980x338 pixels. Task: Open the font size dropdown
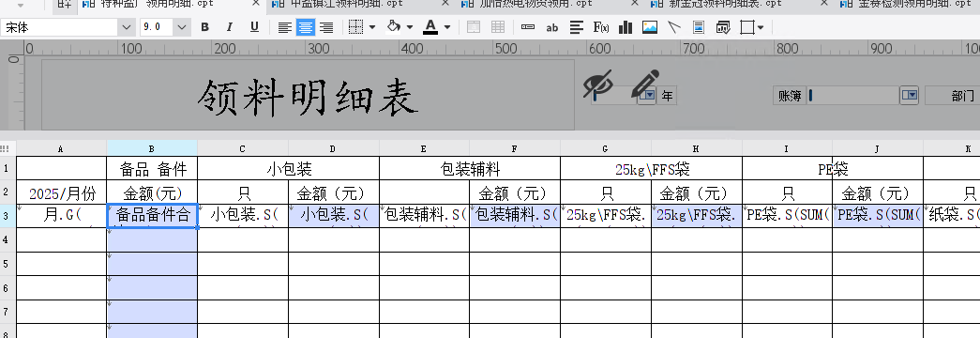[182, 27]
